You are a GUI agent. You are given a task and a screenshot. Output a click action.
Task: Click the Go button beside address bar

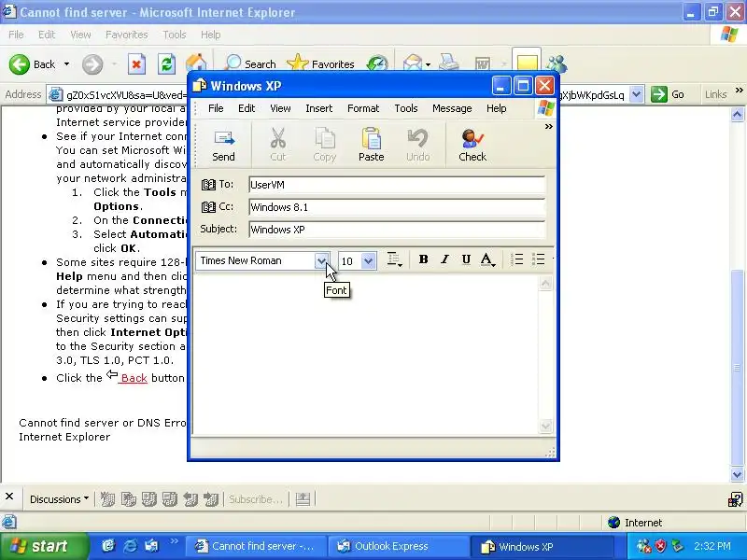point(669,94)
